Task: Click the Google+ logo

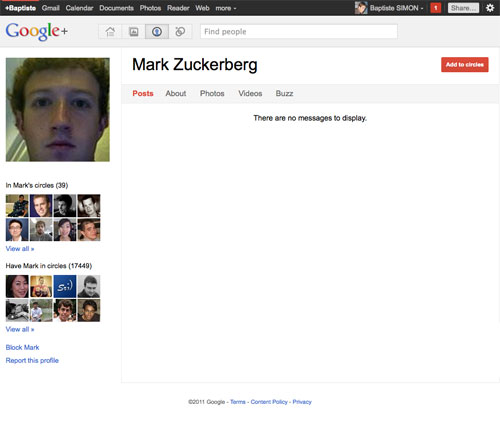Action: [x=37, y=31]
